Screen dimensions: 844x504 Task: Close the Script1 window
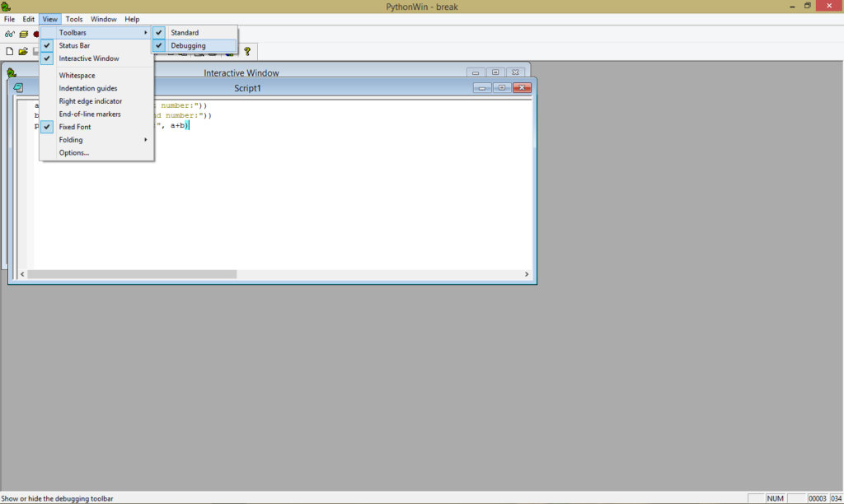522,87
